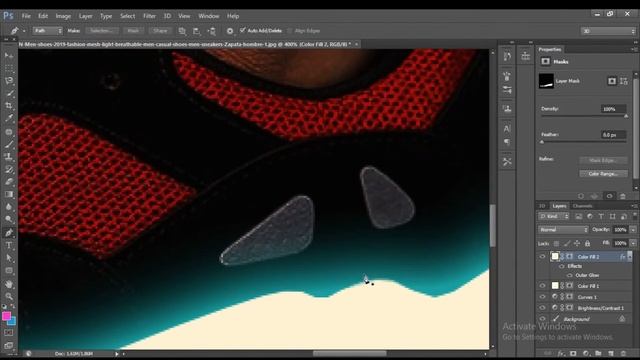Select the Path Selection tool
Screen dimensions: 640x360
(x=9, y=258)
